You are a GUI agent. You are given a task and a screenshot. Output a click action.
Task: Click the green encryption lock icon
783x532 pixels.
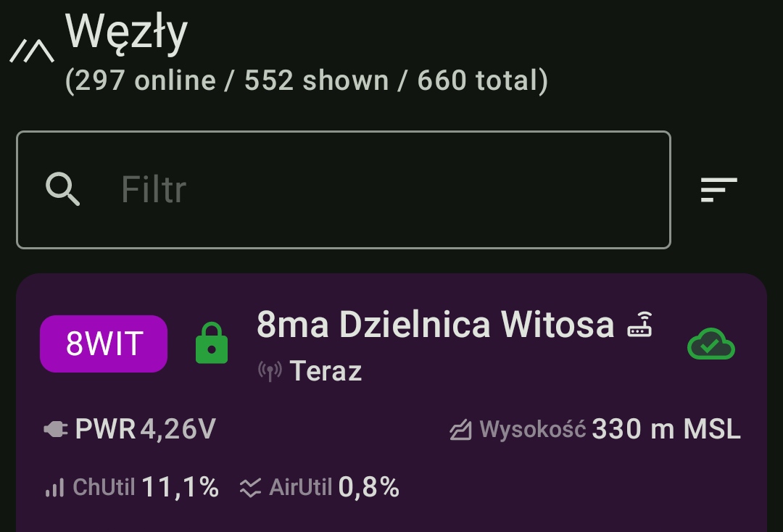point(212,344)
